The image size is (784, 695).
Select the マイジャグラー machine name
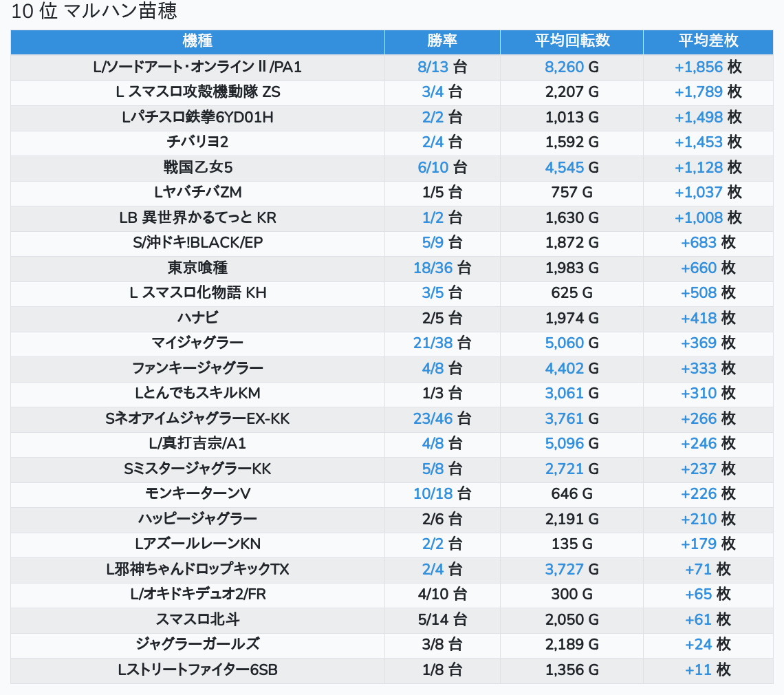click(x=197, y=343)
